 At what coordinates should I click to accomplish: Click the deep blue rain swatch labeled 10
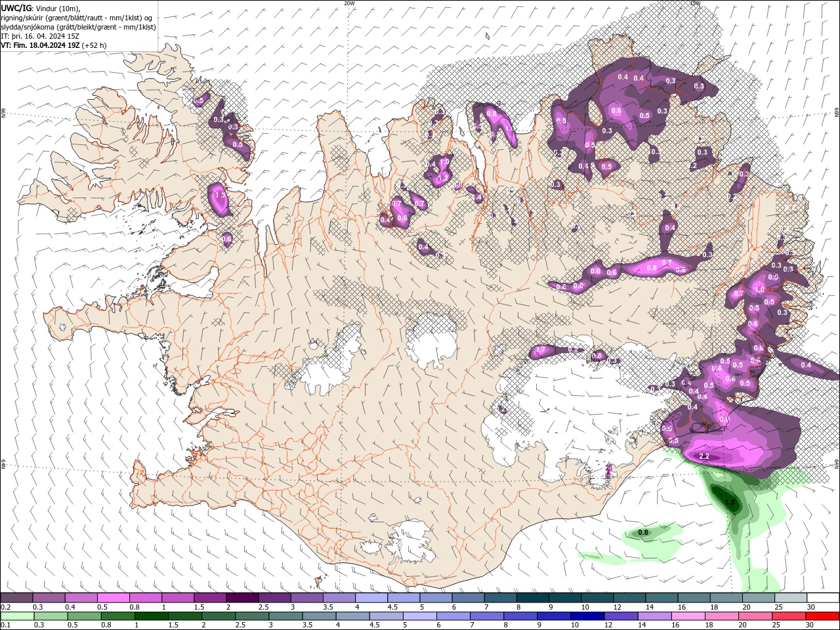click(x=587, y=616)
